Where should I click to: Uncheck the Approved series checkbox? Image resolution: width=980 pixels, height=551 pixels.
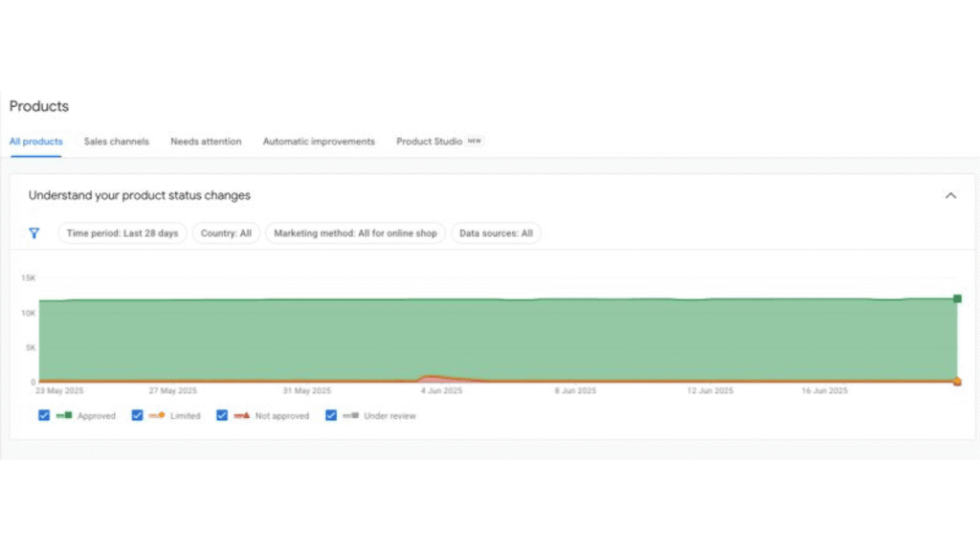click(44, 415)
